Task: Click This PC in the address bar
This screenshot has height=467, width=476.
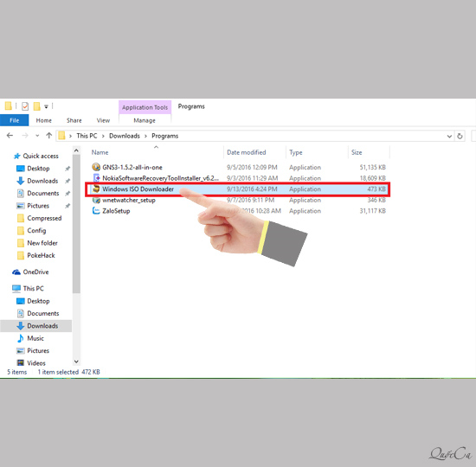Action: tap(87, 136)
